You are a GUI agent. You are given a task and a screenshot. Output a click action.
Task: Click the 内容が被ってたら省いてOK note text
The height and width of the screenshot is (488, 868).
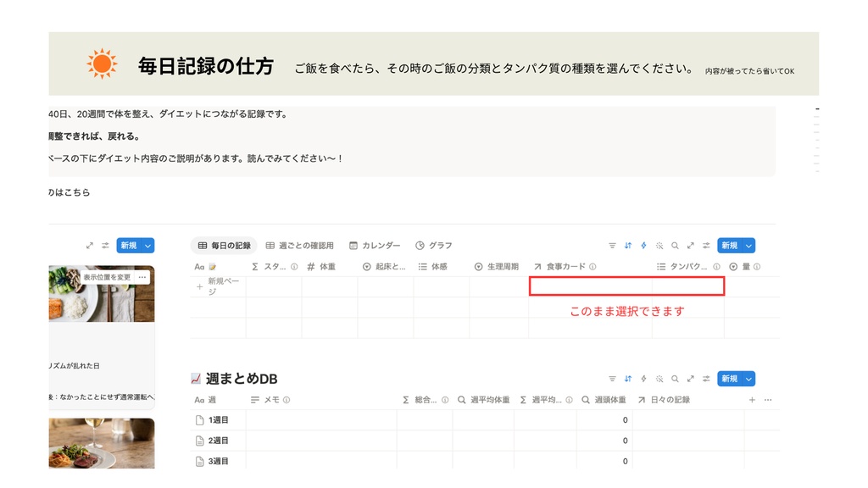[x=749, y=71]
